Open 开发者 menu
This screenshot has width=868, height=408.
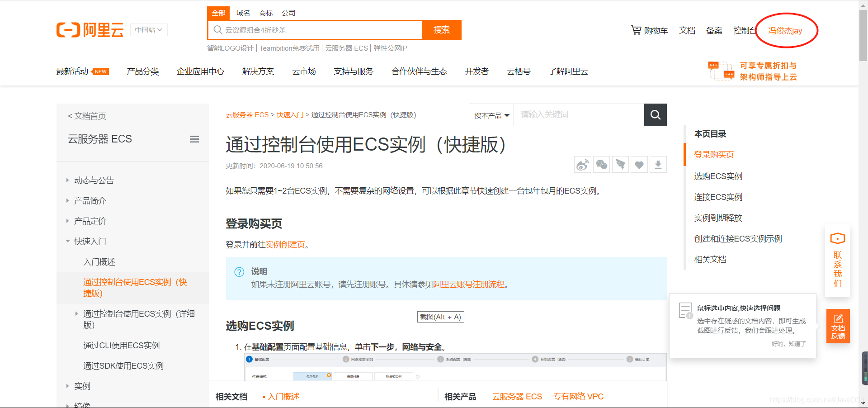point(476,71)
